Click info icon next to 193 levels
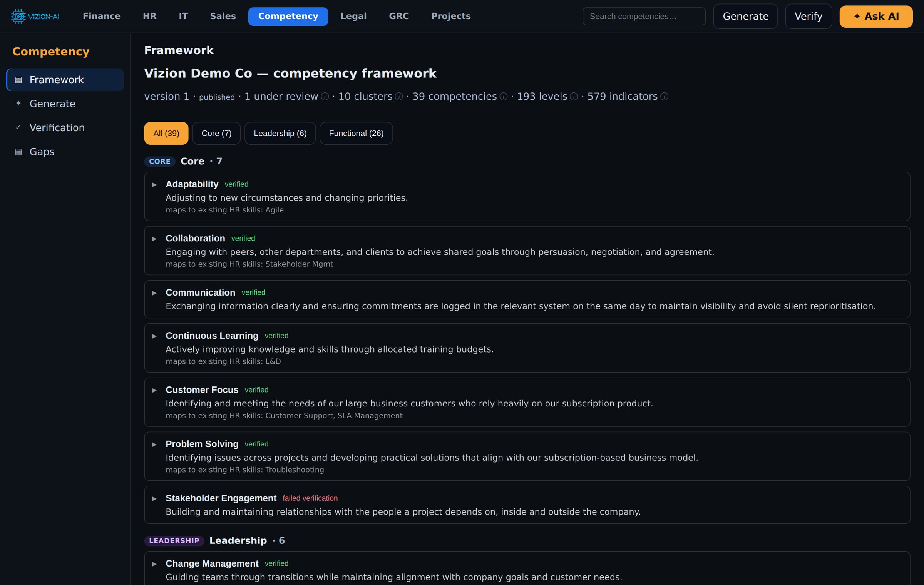The image size is (924, 585). click(x=574, y=97)
